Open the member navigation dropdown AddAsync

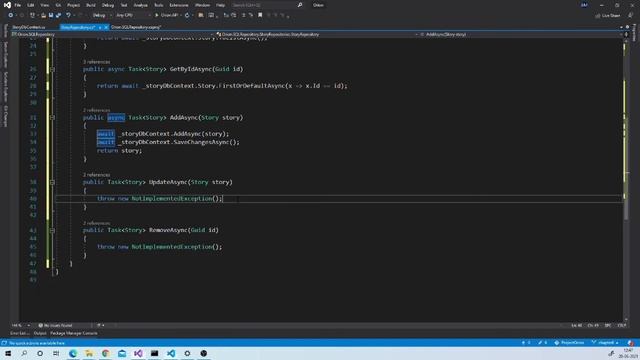pyautogui.click(x=521, y=35)
